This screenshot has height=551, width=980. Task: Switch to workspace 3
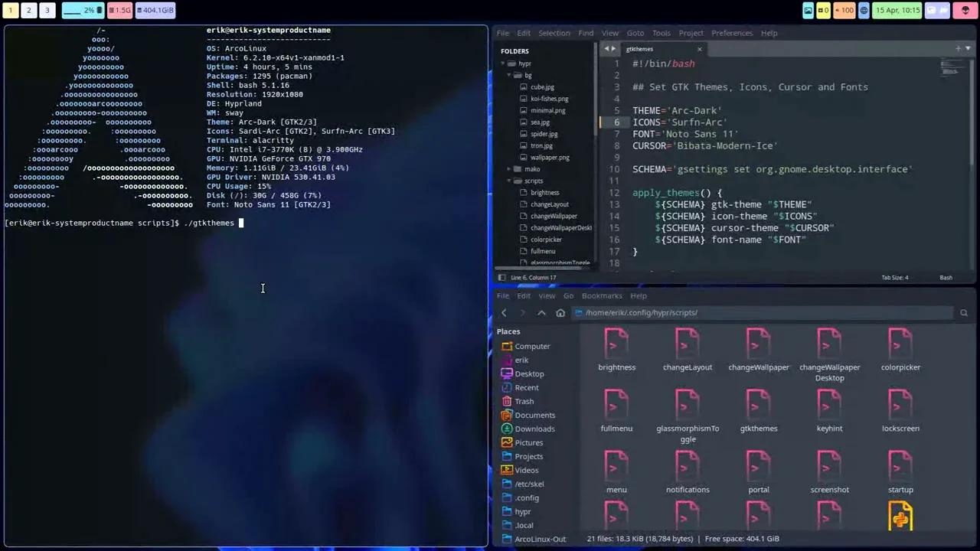47,10
